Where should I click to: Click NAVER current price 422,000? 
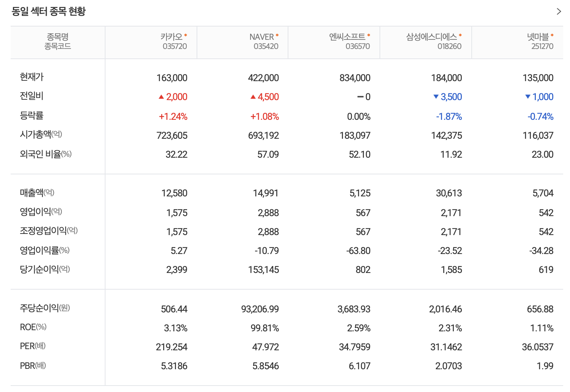pyautogui.click(x=263, y=78)
